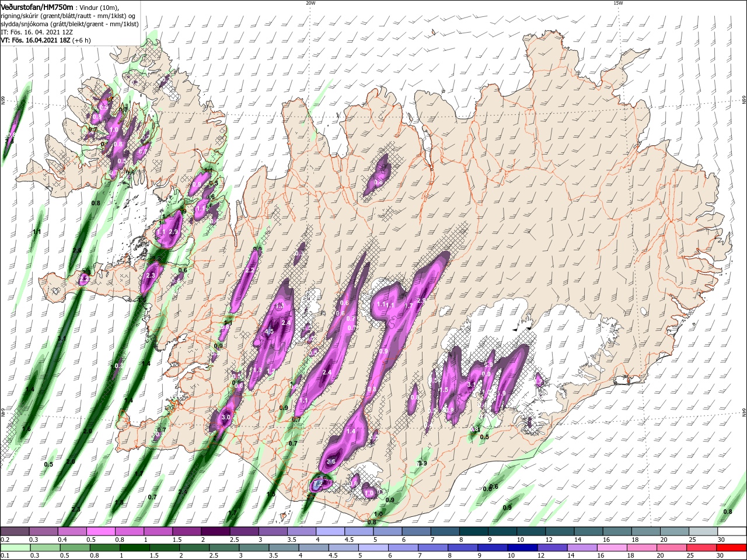Image resolution: width=747 pixels, height=560 pixels.
Task: Click the bright red swatch ending the lower legend row
Action: [730, 547]
